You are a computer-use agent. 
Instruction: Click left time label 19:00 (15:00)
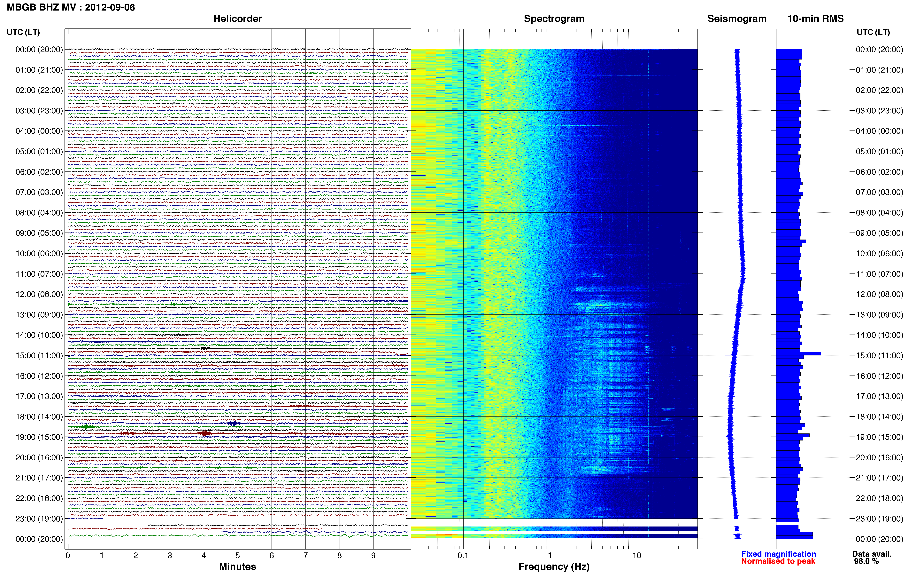[x=39, y=437]
